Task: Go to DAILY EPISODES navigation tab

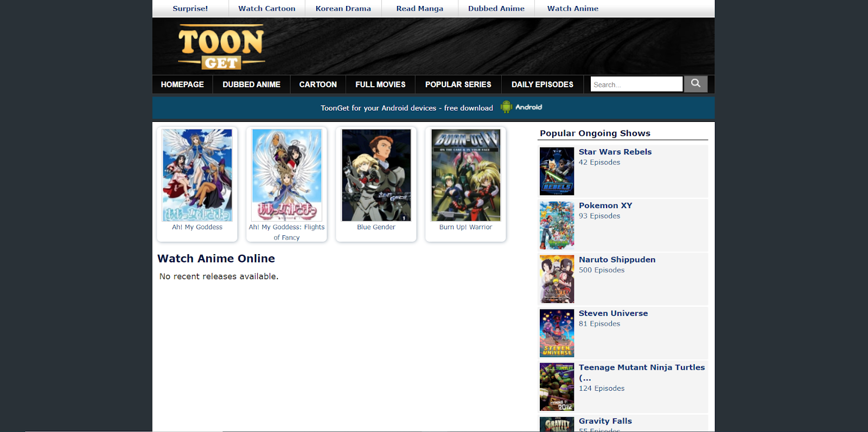Action: tap(542, 85)
